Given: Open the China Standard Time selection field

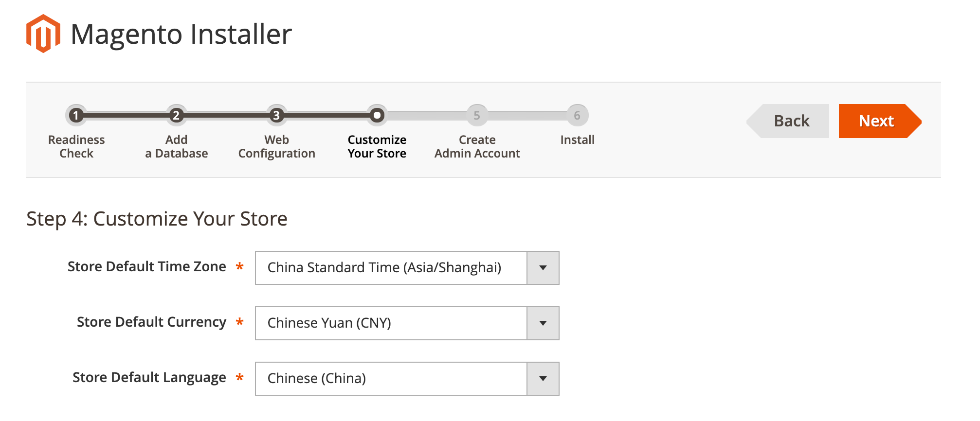Looking at the screenshot, I should coord(407,268).
